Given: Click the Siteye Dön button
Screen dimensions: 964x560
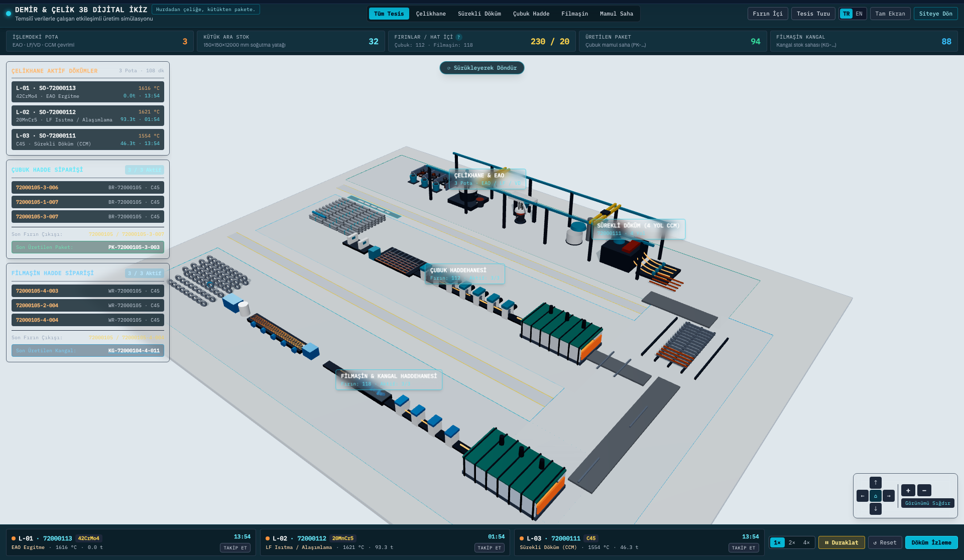Looking at the screenshot, I should click(x=936, y=14).
